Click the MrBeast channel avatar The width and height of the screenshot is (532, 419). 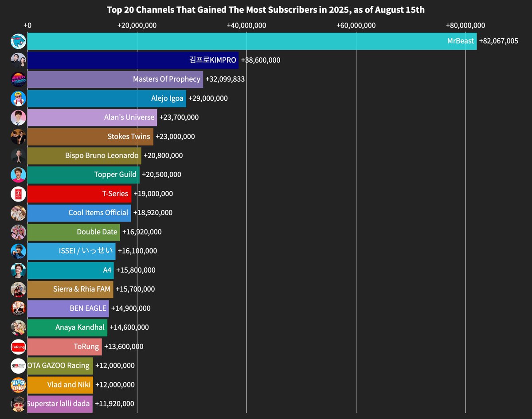(18, 41)
